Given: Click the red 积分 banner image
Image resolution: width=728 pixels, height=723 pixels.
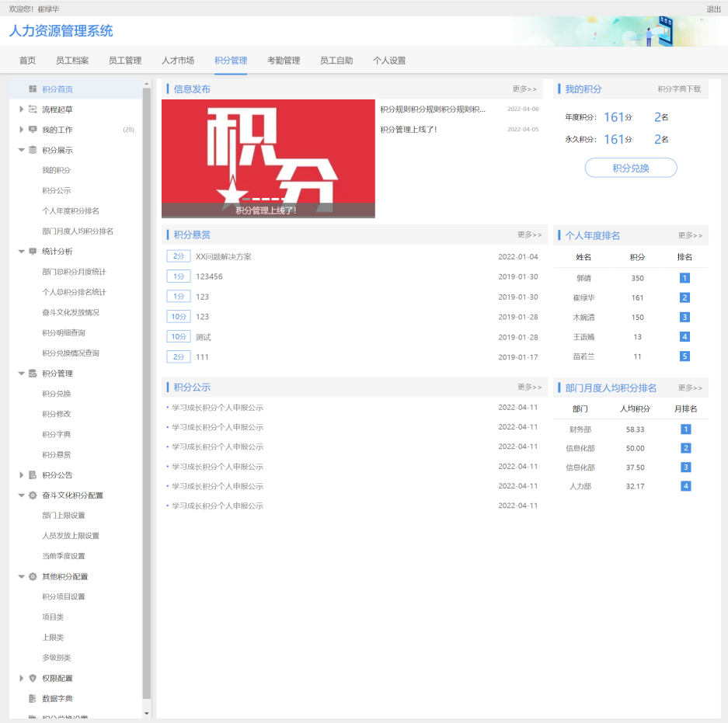Looking at the screenshot, I should (268, 158).
